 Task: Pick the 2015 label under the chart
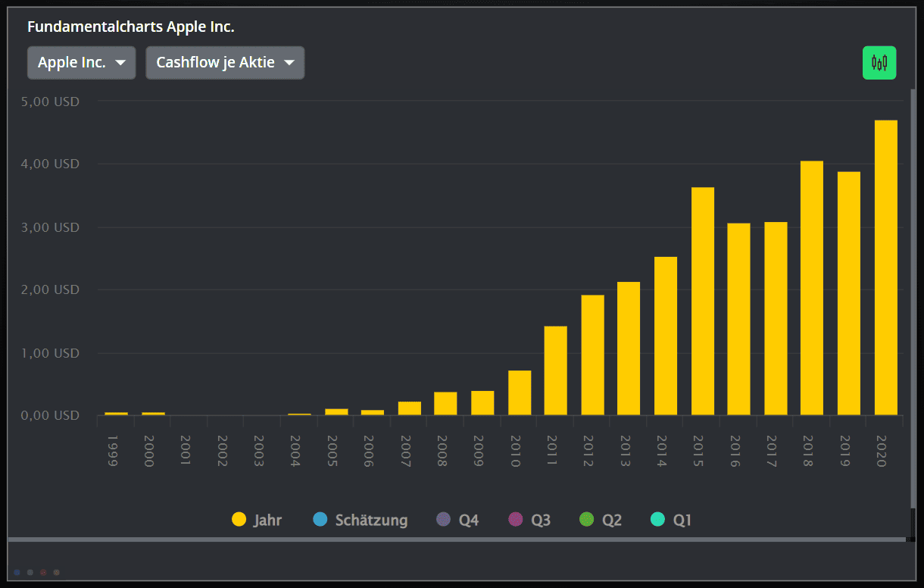[698, 450]
